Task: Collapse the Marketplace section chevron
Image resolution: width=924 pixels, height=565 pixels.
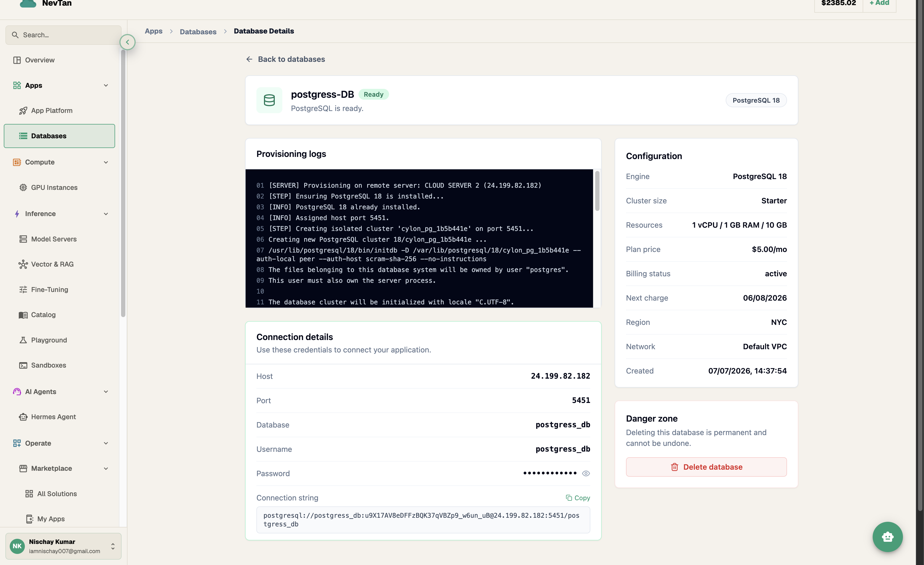Action: [x=106, y=469]
